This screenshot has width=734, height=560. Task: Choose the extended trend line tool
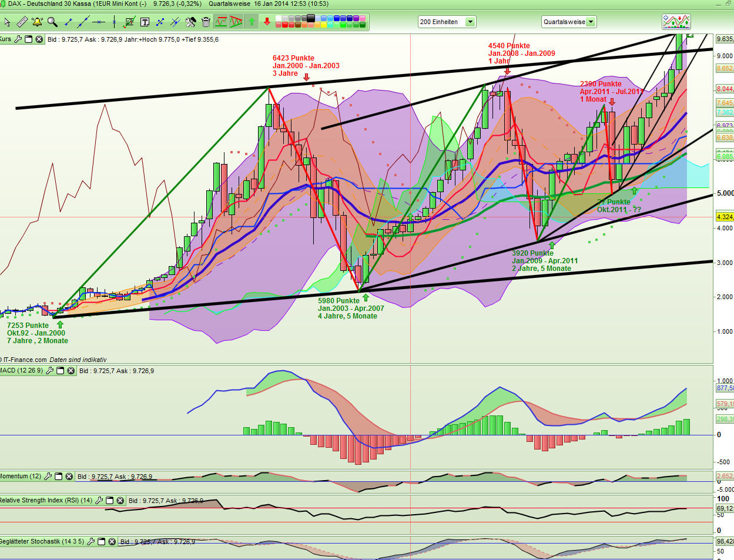point(83,22)
